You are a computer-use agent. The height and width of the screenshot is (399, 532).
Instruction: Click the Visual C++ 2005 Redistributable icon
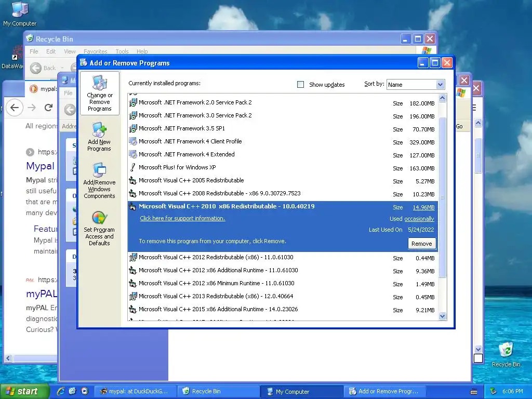133,180
